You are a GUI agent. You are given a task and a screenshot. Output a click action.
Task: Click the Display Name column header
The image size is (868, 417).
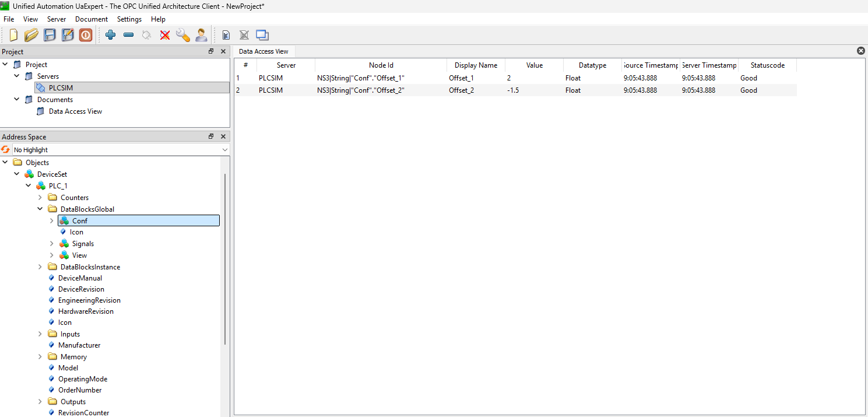tap(476, 65)
